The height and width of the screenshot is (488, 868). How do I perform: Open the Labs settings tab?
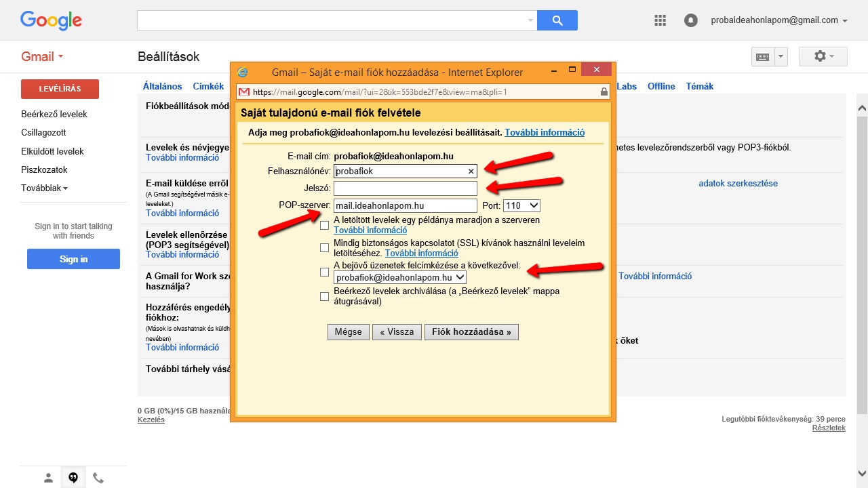pos(627,86)
